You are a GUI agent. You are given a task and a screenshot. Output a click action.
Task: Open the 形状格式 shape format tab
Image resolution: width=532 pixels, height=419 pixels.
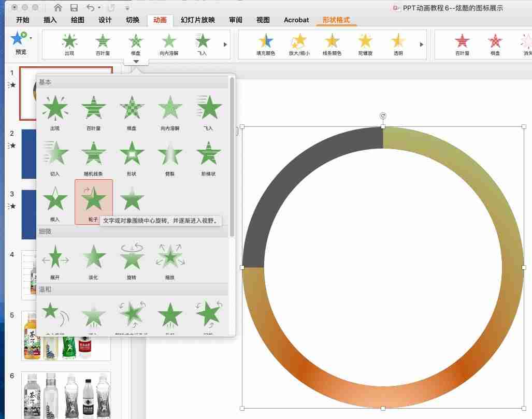pyautogui.click(x=336, y=20)
